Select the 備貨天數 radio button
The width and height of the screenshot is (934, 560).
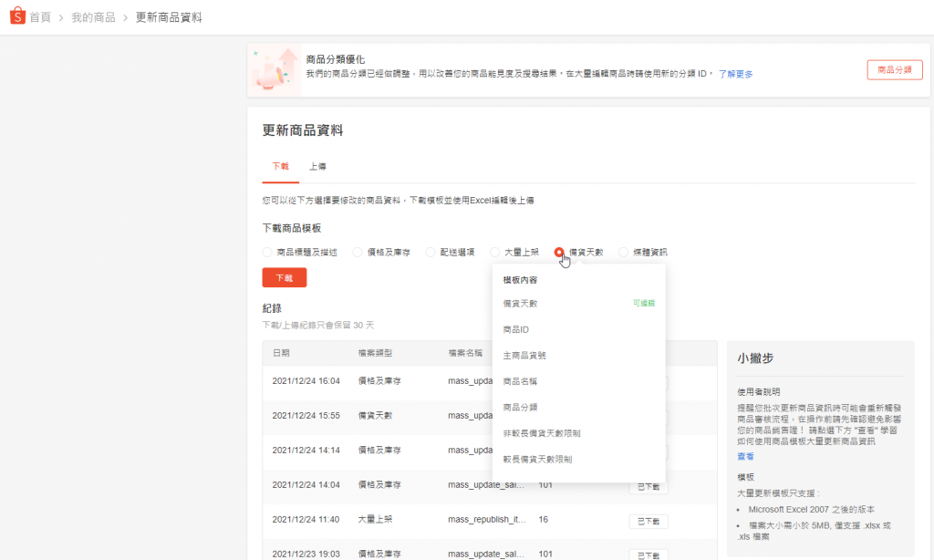(x=559, y=252)
